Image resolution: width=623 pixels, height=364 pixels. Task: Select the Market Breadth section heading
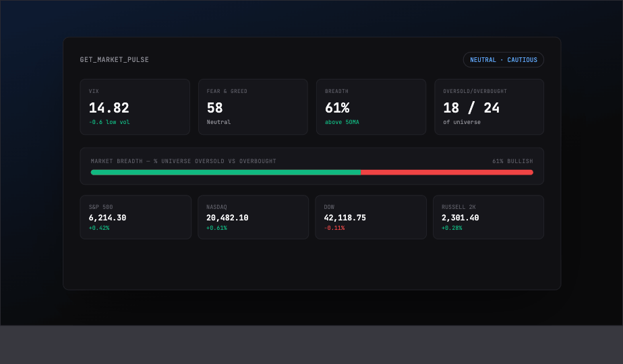pyautogui.click(x=183, y=161)
